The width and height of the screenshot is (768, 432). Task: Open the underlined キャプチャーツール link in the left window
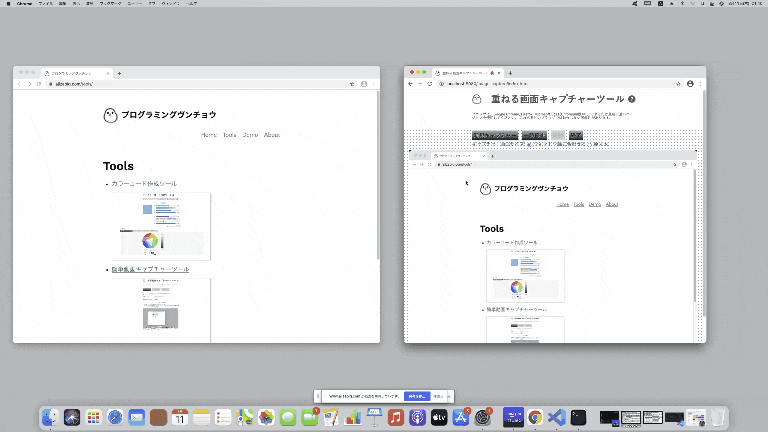(150, 269)
